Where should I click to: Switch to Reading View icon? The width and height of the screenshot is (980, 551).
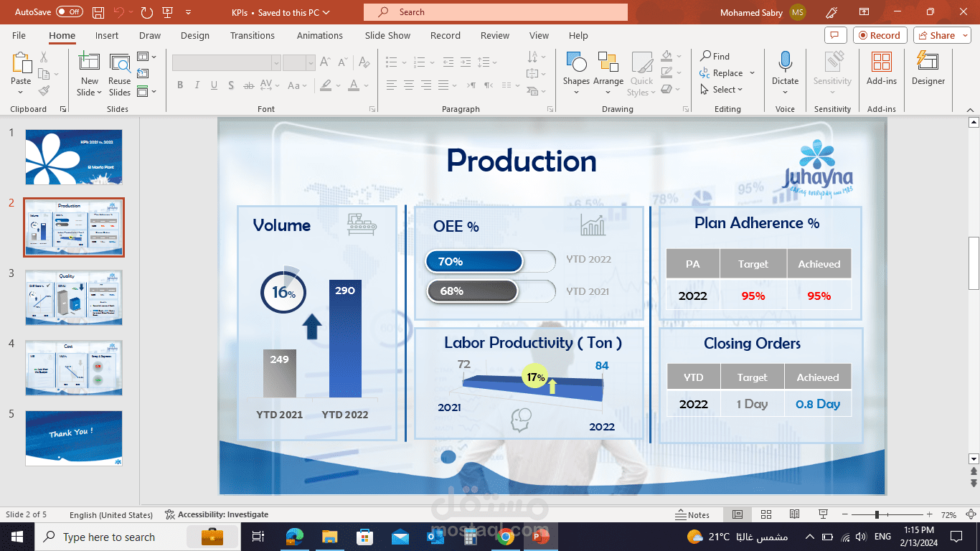(794, 514)
